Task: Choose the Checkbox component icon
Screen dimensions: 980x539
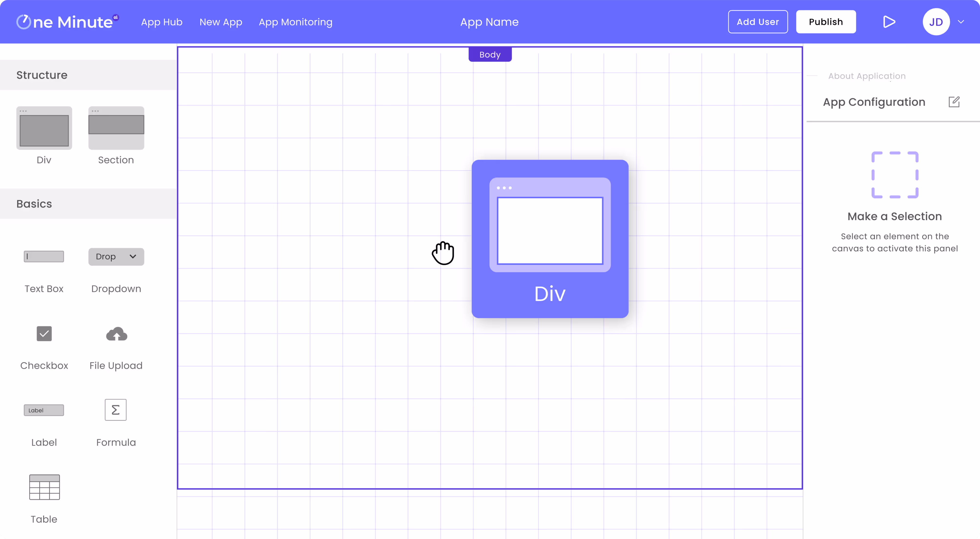Action: tap(44, 334)
